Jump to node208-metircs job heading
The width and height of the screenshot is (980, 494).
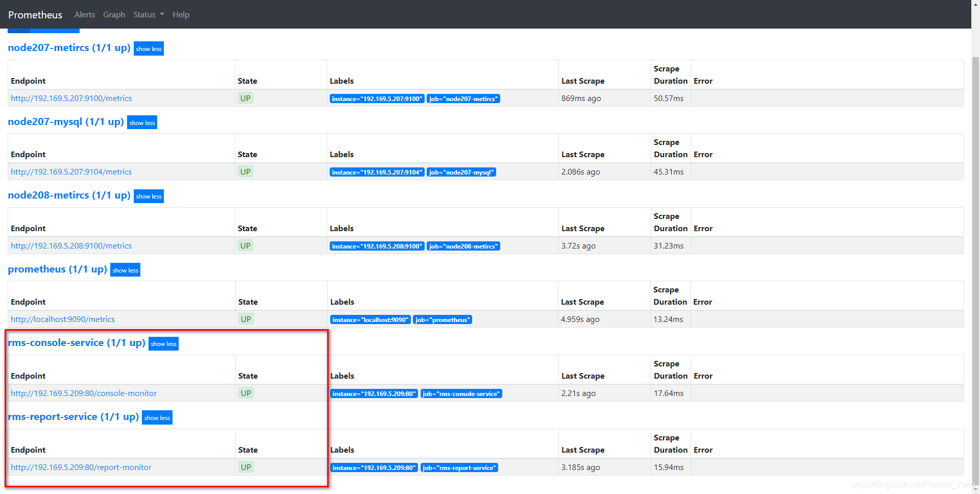(69, 195)
